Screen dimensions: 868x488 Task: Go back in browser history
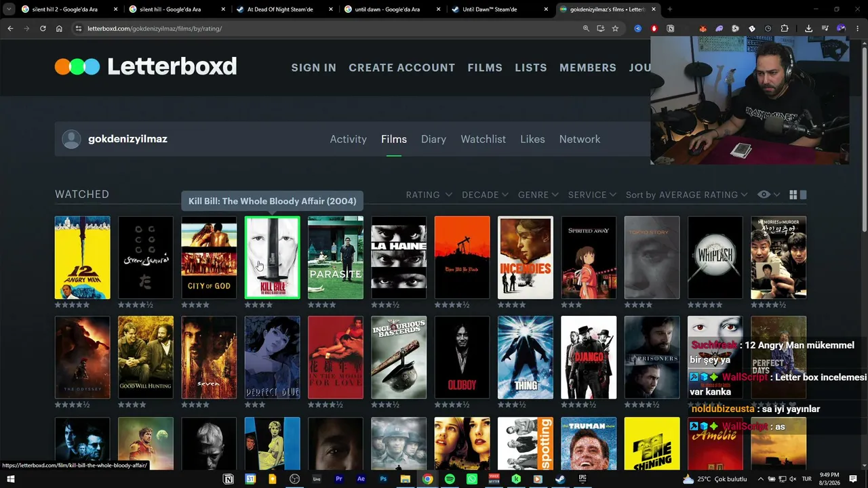[10, 28]
